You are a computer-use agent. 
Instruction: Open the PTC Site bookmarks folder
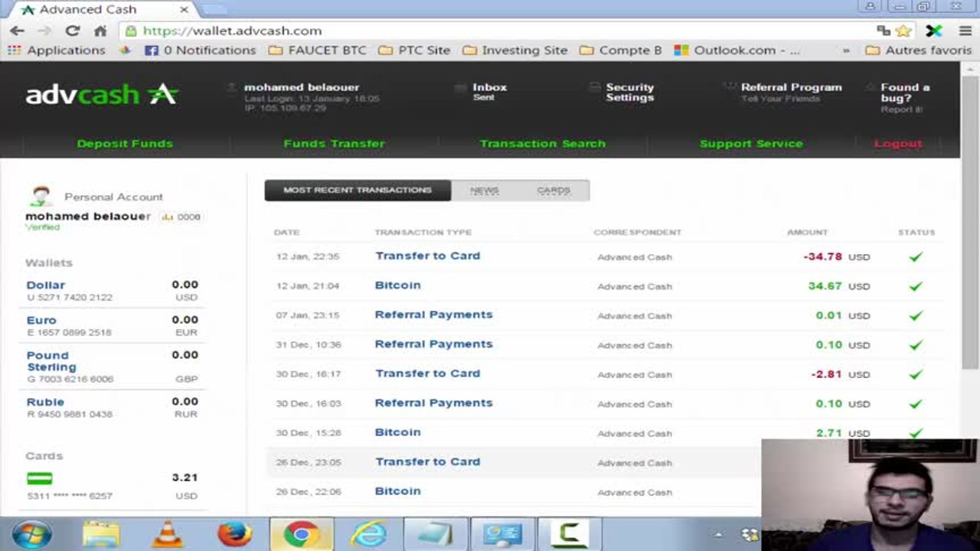tap(414, 51)
